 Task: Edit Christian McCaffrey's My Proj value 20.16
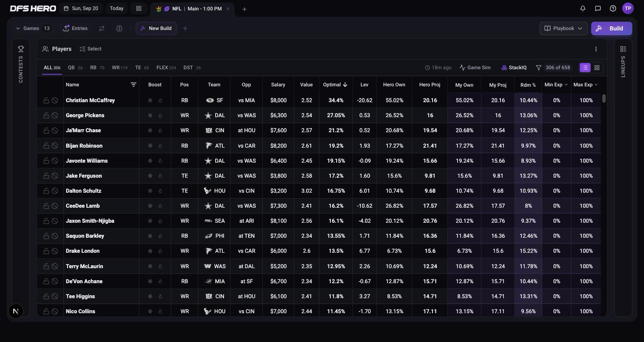(x=498, y=101)
